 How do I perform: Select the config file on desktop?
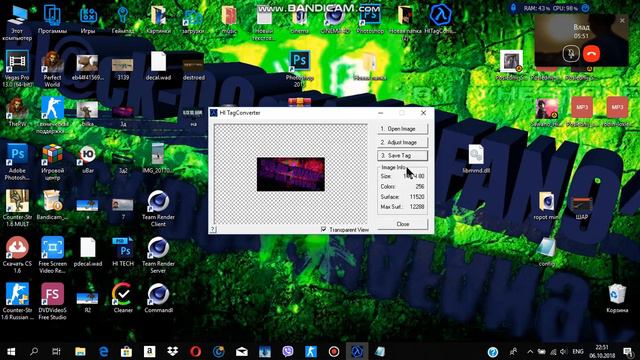click(547, 252)
